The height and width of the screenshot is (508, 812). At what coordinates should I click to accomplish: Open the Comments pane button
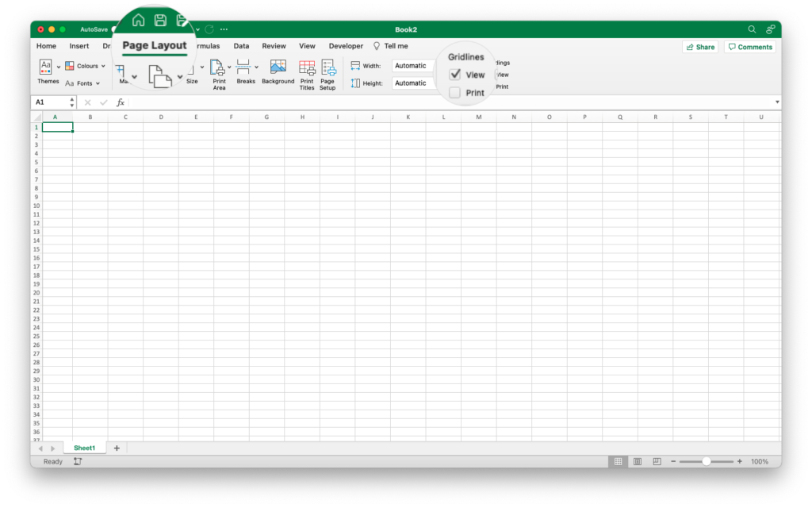[x=749, y=47]
